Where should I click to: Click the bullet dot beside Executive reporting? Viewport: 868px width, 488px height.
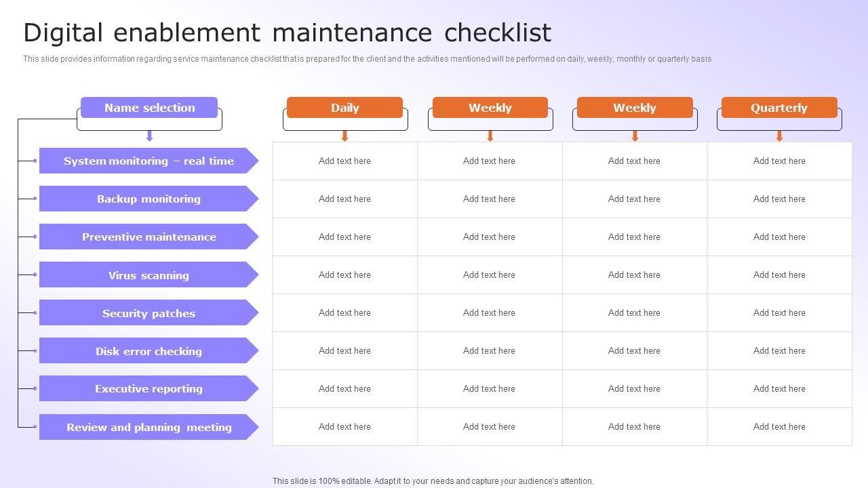[35, 388]
